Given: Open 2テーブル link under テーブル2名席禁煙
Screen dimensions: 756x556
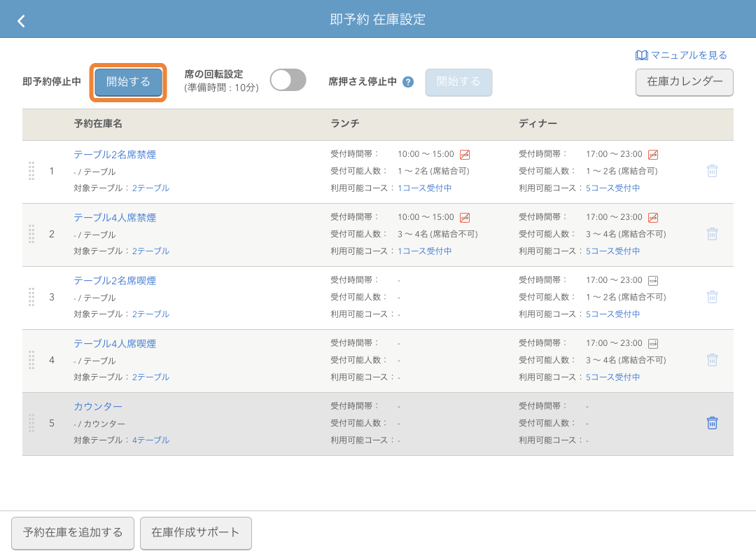Looking at the screenshot, I should coord(151,188).
